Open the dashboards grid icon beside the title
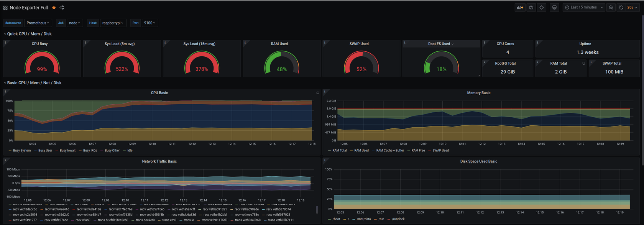This screenshot has height=225, width=644. click(5, 8)
